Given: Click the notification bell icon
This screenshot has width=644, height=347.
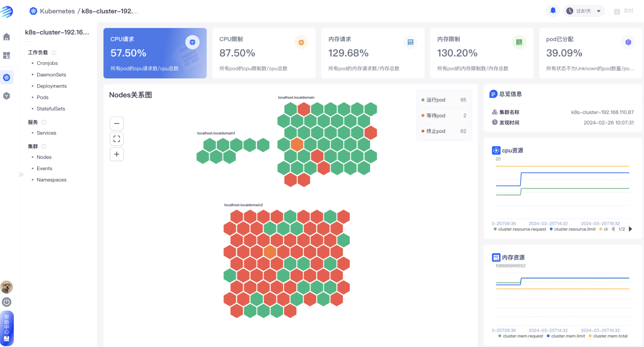Looking at the screenshot, I should coord(553,11).
